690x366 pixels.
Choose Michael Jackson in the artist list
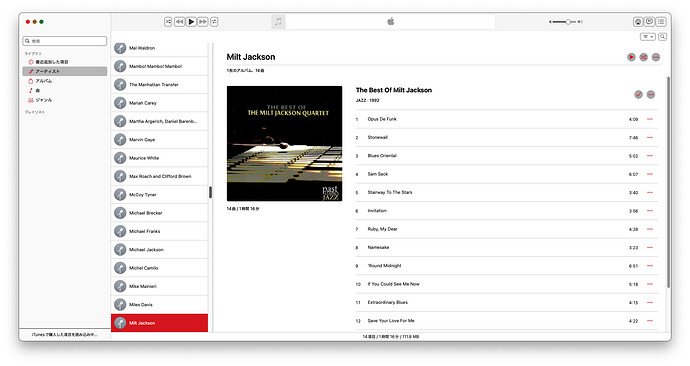[159, 249]
